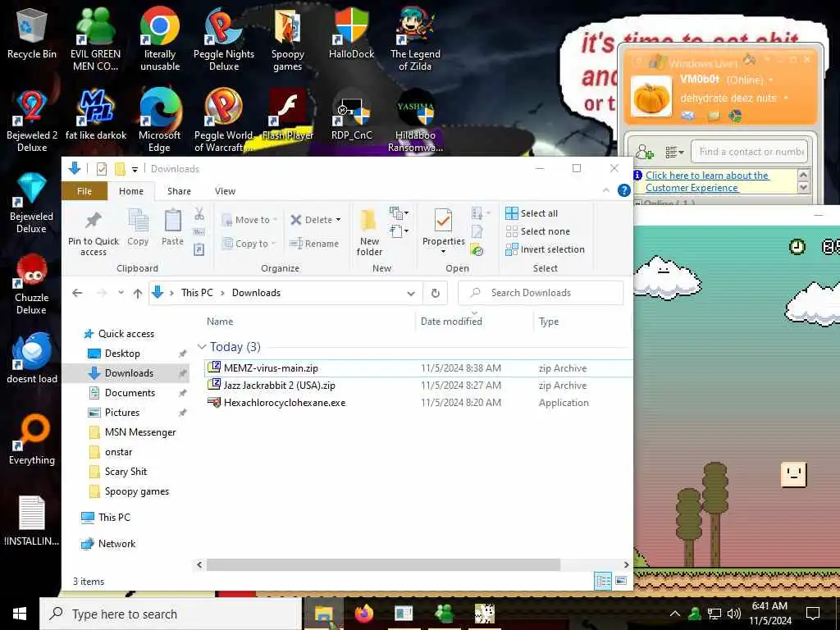
Task: Click the Copy ribbon button
Action: [x=138, y=228]
